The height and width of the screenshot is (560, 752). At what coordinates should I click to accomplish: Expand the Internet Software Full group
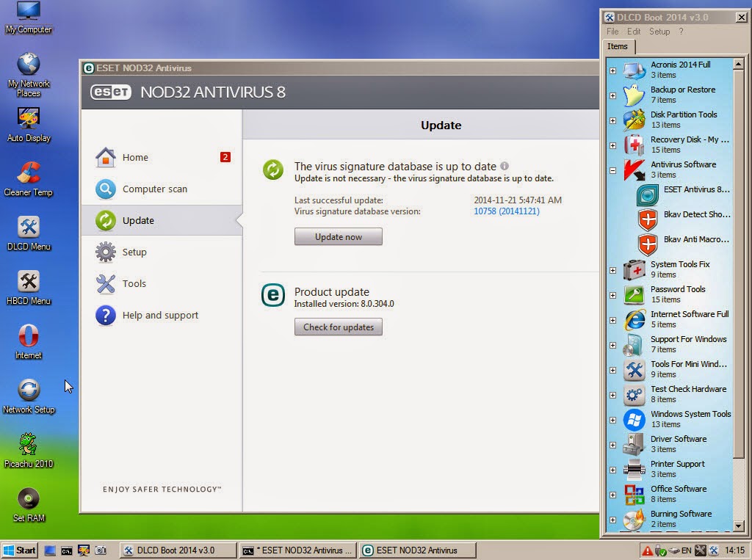612,320
